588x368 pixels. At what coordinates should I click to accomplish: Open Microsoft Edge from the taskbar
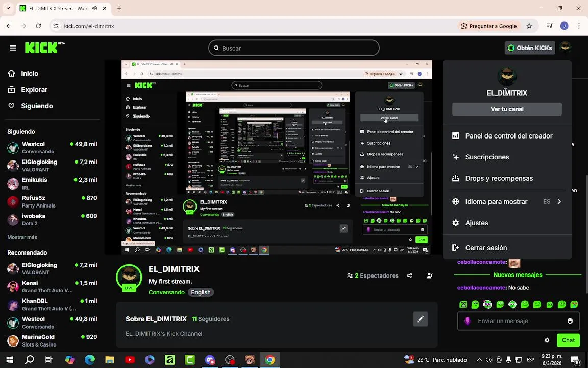coord(90,360)
